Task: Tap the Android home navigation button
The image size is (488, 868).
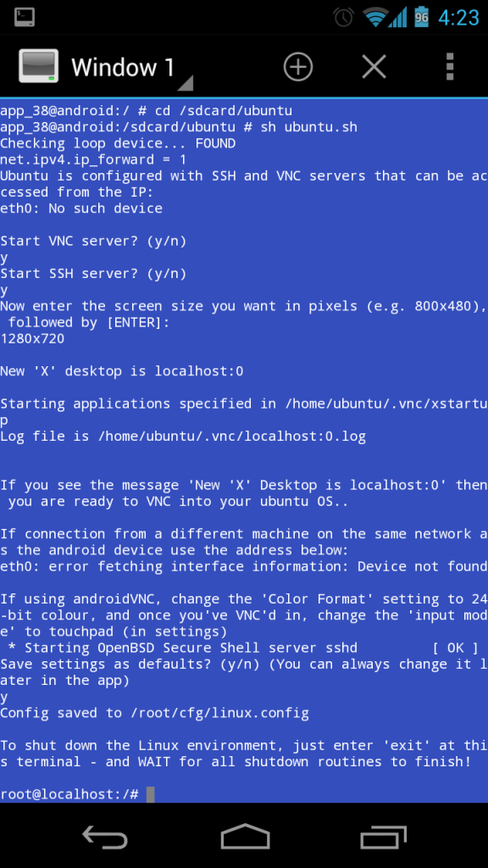Action: tap(245, 836)
